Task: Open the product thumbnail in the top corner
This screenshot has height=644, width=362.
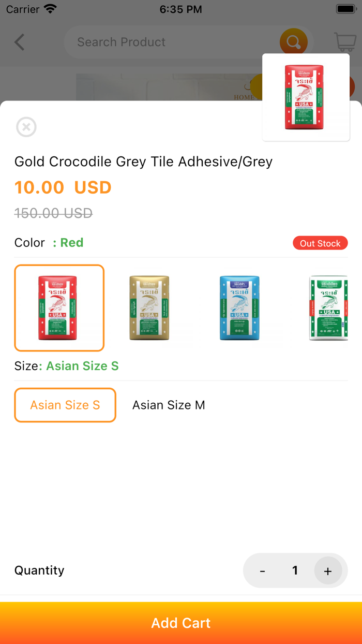Action: [x=306, y=97]
